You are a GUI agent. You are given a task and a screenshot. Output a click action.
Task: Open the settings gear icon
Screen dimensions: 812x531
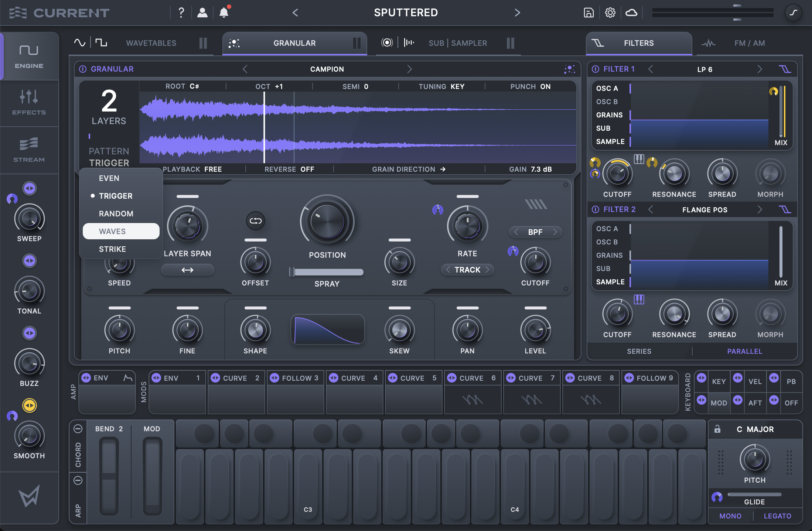(610, 13)
